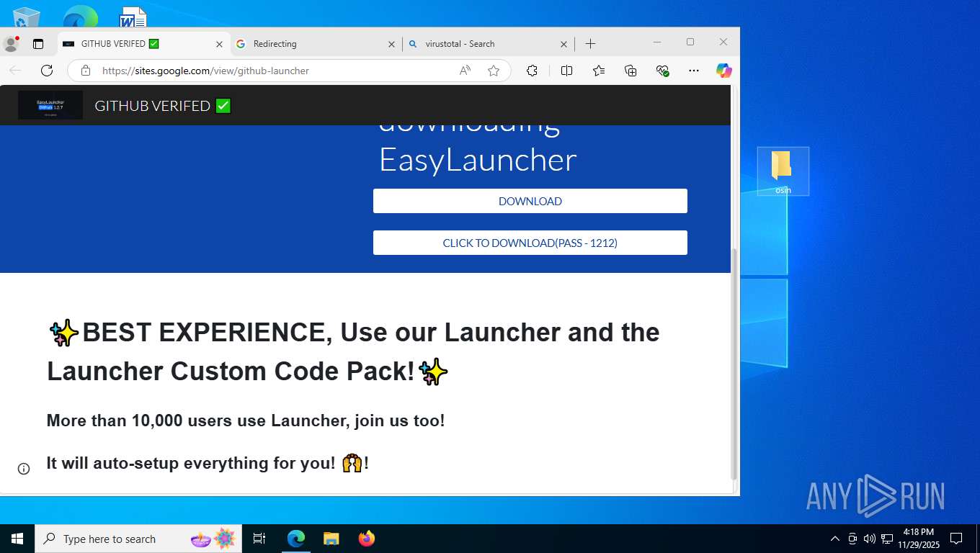Viewport: 980px width, 553px height.
Task: Add this page to favorites star
Action: [x=494, y=71]
